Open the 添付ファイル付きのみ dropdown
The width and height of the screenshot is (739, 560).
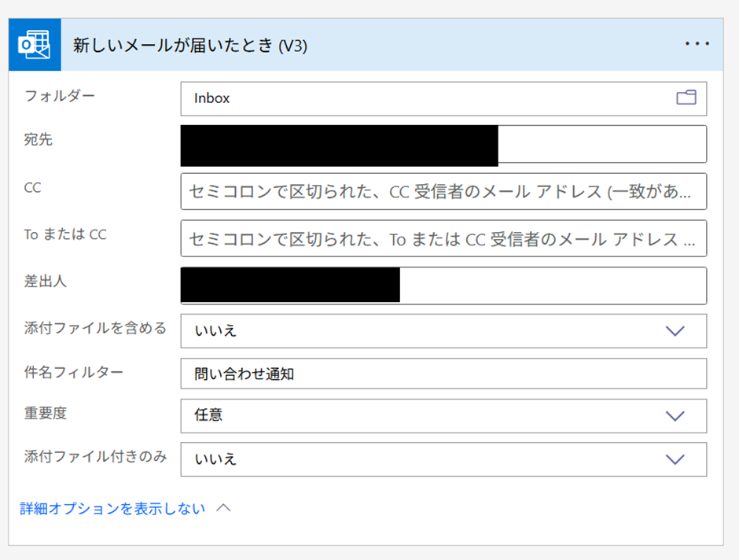[x=443, y=459]
